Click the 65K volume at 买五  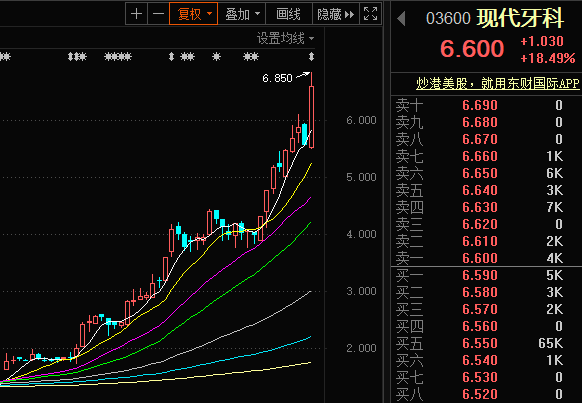pyautogui.click(x=550, y=343)
